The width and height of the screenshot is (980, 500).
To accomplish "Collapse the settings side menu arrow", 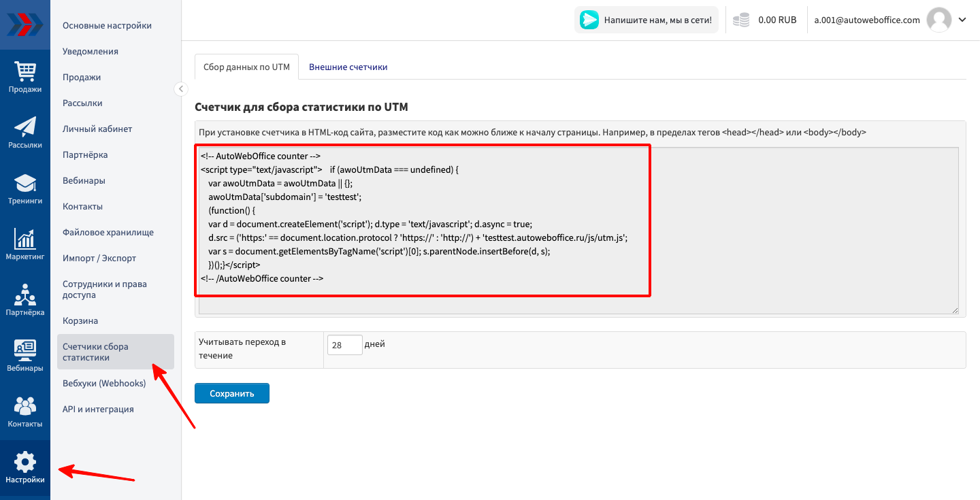I will 180,88.
